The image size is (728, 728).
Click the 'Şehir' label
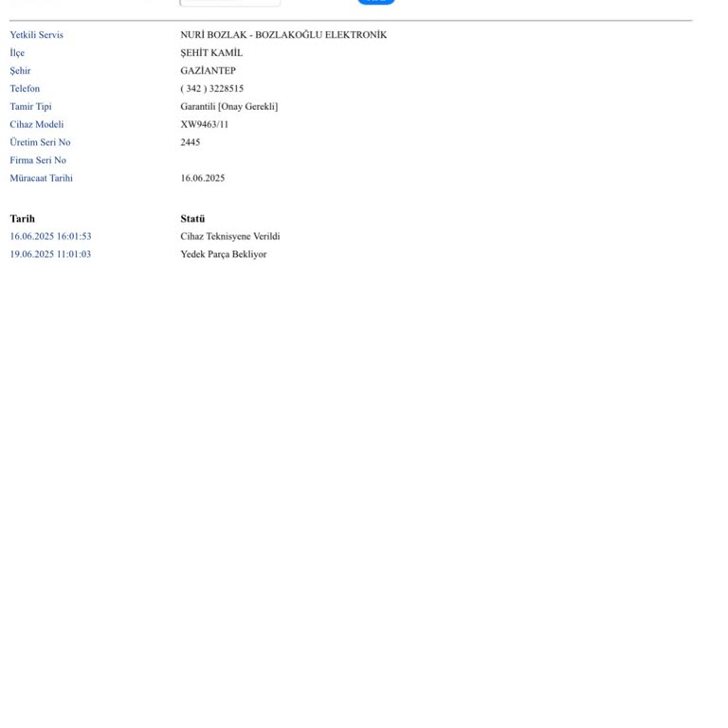coord(20,70)
